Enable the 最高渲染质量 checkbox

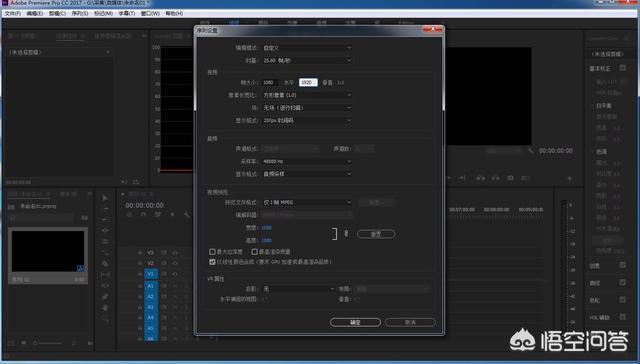coord(255,252)
